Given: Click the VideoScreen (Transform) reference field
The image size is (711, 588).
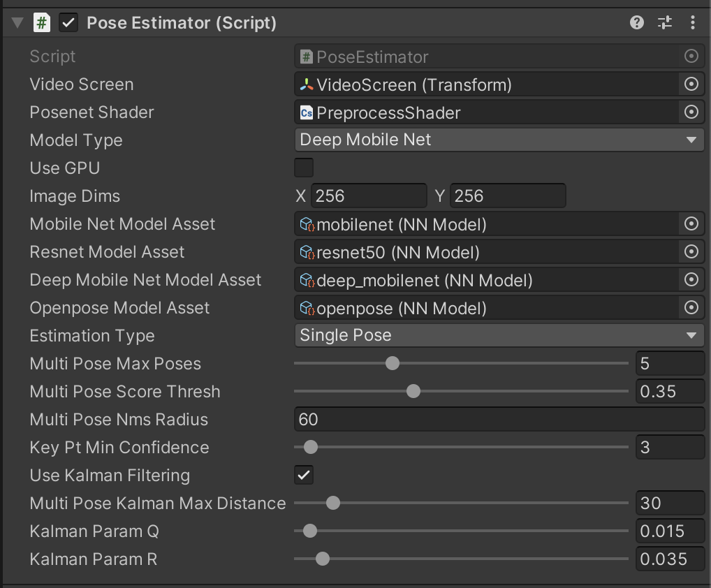Looking at the screenshot, I should pos(487,84).
